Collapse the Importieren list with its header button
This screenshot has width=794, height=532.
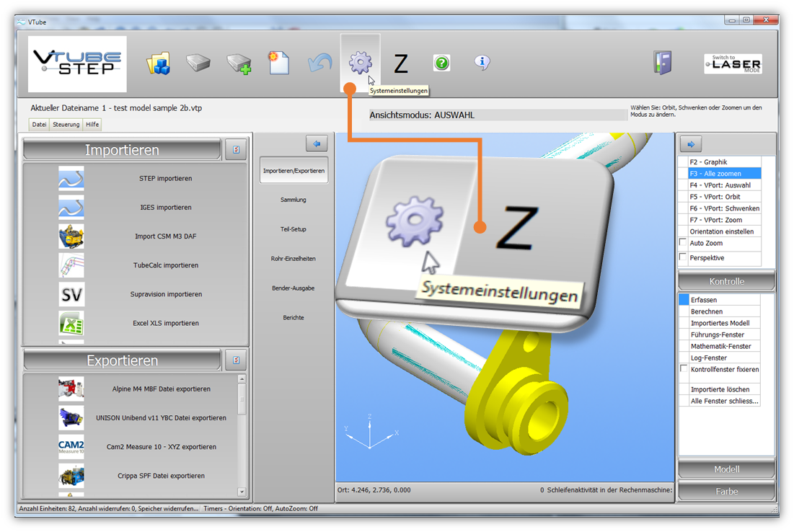pos(236,150)
